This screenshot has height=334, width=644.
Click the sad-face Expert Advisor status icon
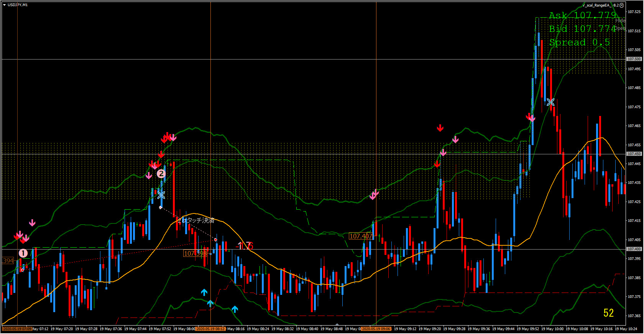(622, 5)
